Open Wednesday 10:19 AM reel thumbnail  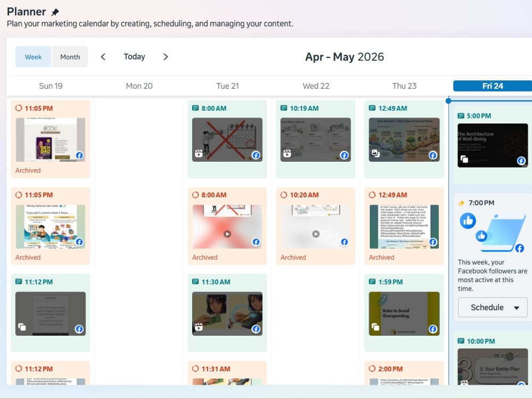315,139
